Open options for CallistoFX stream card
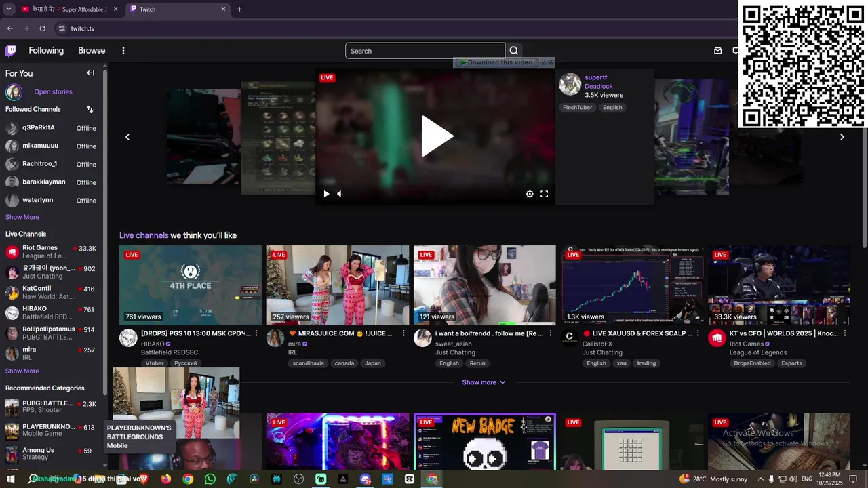868x488 pixels. coord(698,333)
